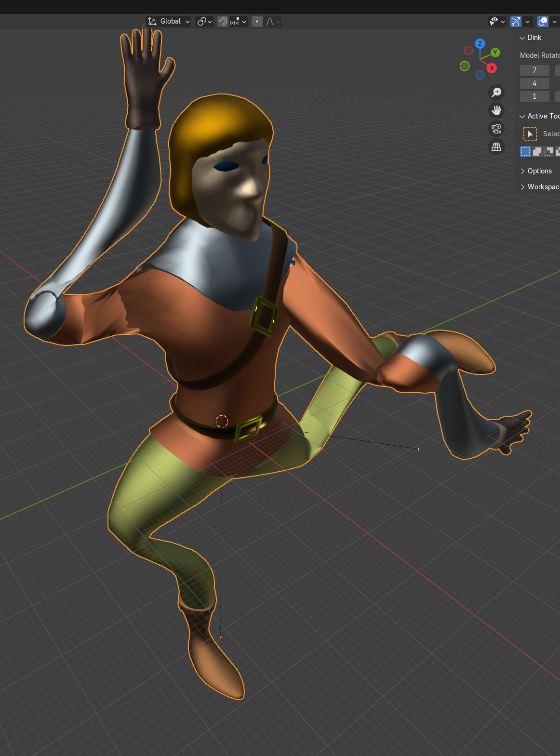Select the Select Box tool icon
The width and height of the screenshot is (560, 756).
tap(530, 134)
